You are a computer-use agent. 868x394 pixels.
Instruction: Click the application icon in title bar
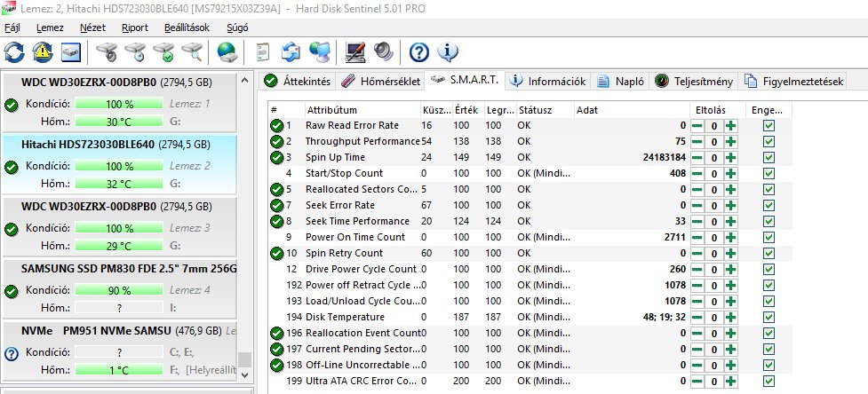click(8, 9)
